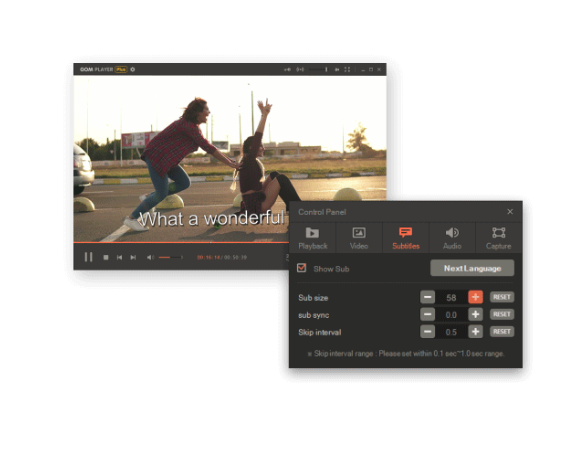This screenshot has width=575, height=452.
Task: Skip to the next track
Action: click(133, 257)
